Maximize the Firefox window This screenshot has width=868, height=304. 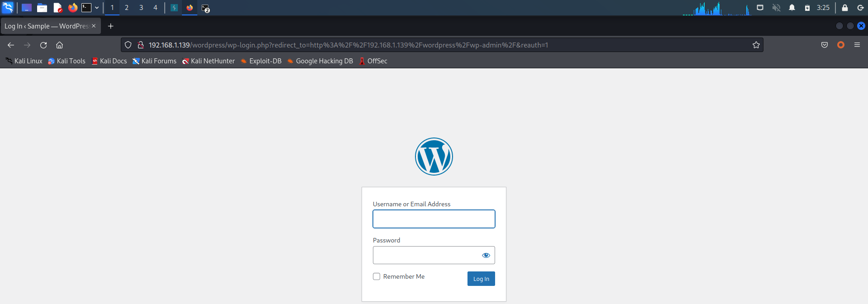click(850, 26)
